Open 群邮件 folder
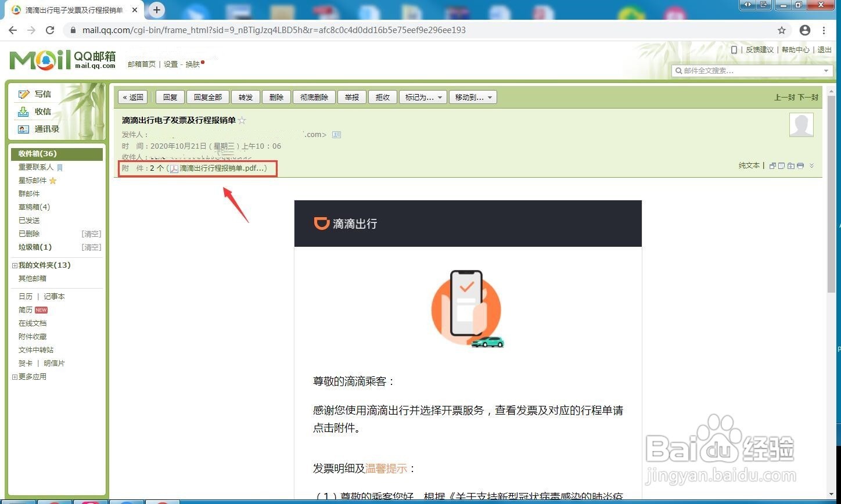 29,194
